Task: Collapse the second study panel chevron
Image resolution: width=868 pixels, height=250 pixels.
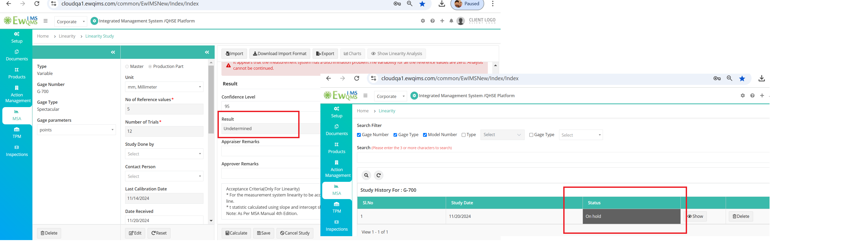Action: (x=207, y=52)
